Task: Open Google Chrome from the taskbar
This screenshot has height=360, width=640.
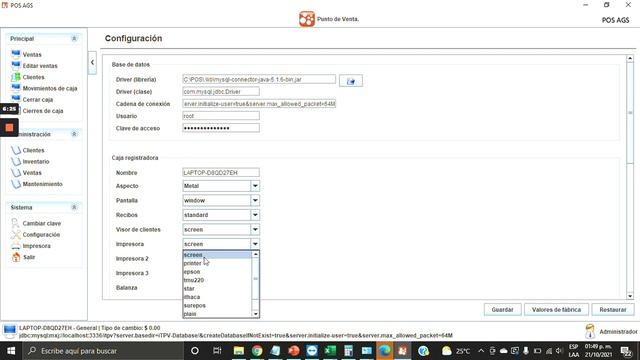Action: coord(257,351)
